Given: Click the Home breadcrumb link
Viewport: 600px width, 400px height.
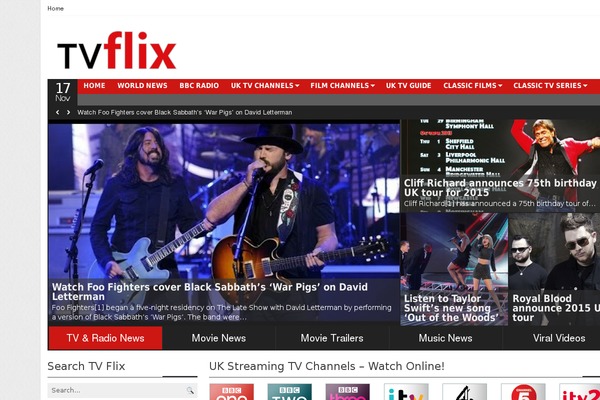Looking at the screenshot, I should (x=55, y=8).
